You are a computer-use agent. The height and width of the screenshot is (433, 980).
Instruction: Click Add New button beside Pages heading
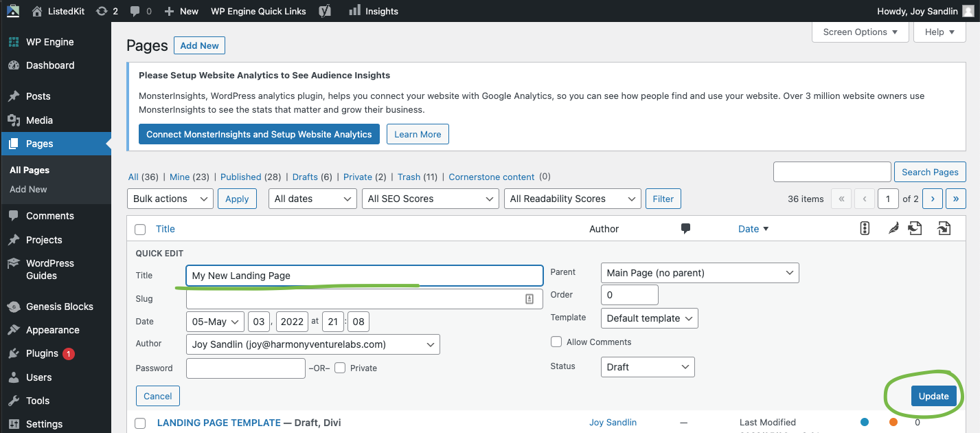[x=200, y=45]
